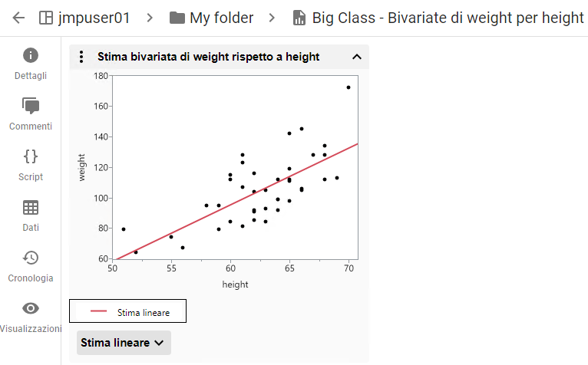This screenshot has width=588, height=365.
Task: Open the three-dot report options menu
Action: click(x=82, y=57)
